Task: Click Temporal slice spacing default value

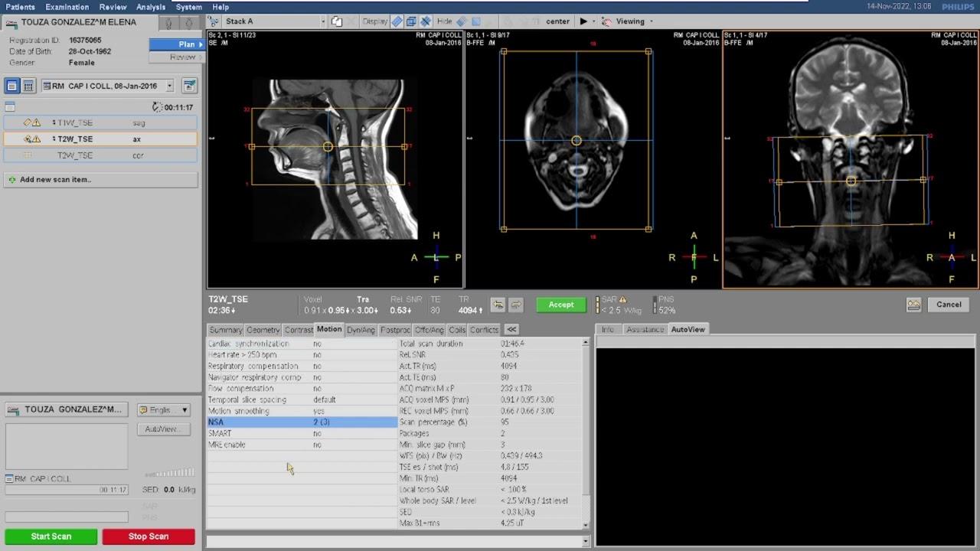Action: (x=324, y=399)
